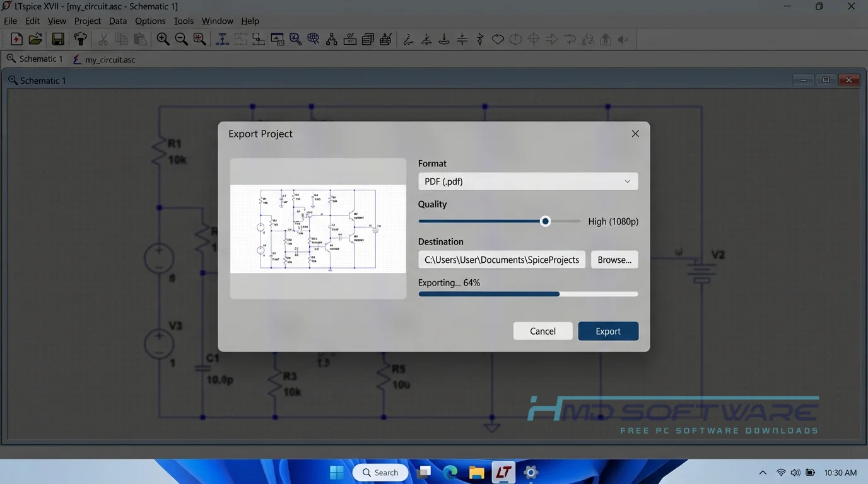Click the Copy icon in toolbar
Image resolution: width=868 pixels, height=484 pixels.
coord(122,39)
